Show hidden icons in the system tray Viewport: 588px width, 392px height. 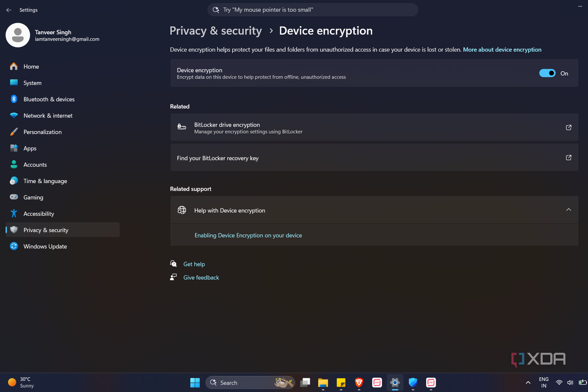(x=528, y=383)
